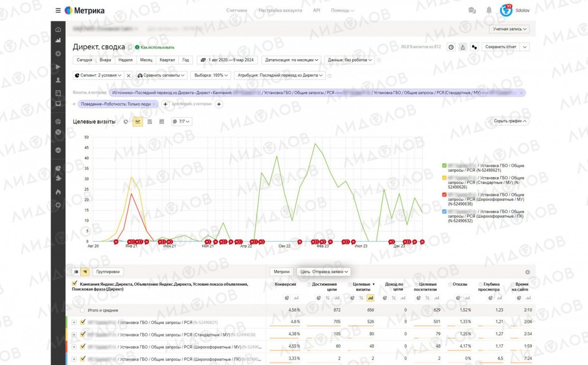
Task: Expand first campaign row with plus icon
Action: (74, 322)
